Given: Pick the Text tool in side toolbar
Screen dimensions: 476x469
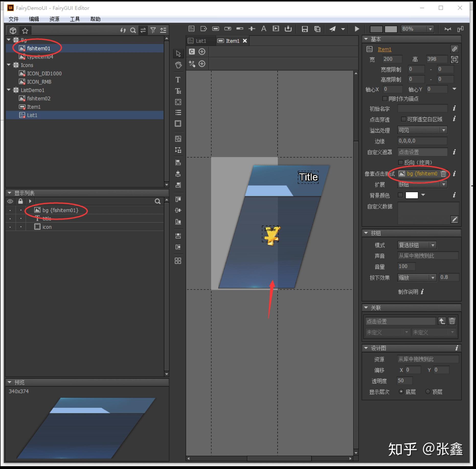Looking at the screenshot, I should tap(178, 80).
